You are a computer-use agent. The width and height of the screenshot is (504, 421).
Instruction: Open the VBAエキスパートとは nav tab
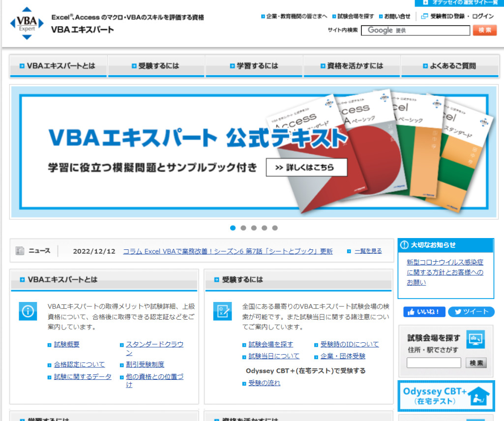pos(58,66)
